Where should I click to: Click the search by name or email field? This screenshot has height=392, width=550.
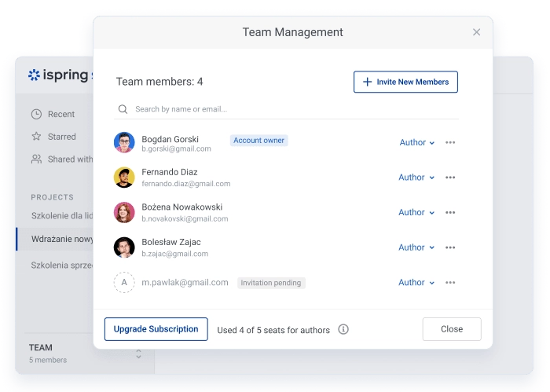291,109
